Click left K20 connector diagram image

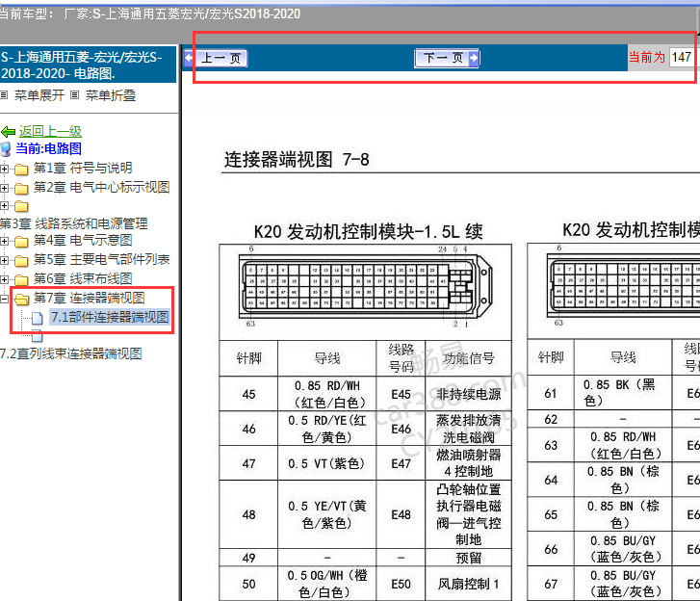pyautogui.click(x=366, y=288)
